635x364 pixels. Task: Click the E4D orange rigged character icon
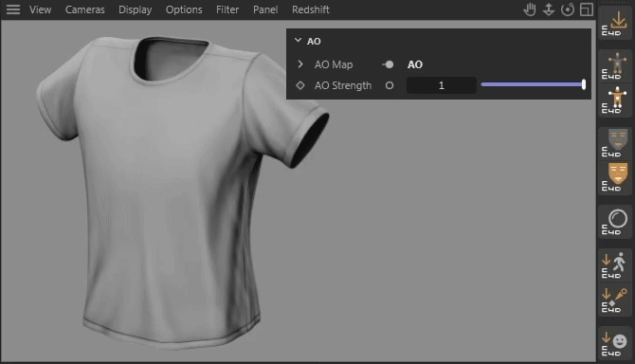(x=615, y=100)
